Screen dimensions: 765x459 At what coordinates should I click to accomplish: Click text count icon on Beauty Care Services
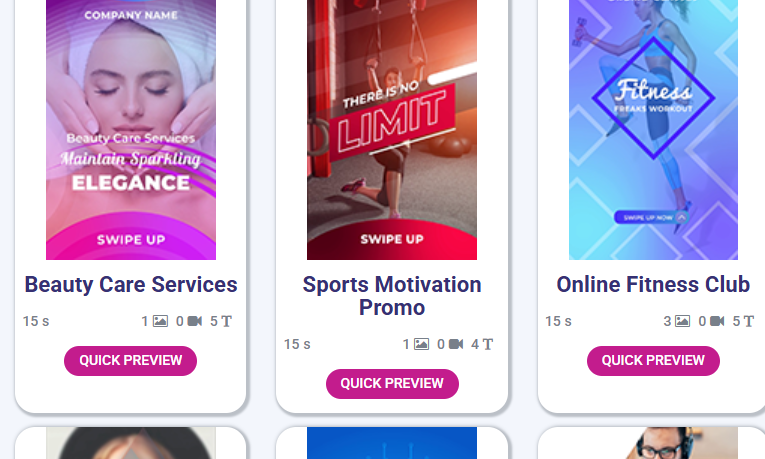click(x=226, y=321)
